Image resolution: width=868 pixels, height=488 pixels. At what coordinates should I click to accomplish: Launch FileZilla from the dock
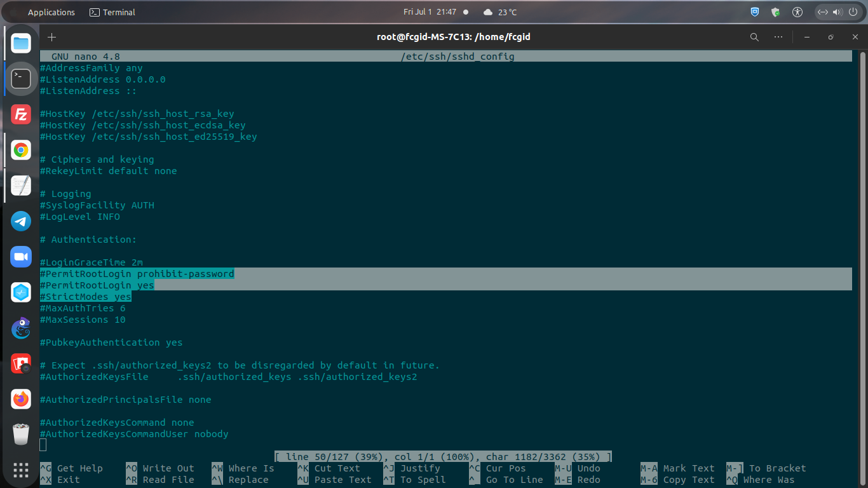pyautogui.click(x=21, y=114)
